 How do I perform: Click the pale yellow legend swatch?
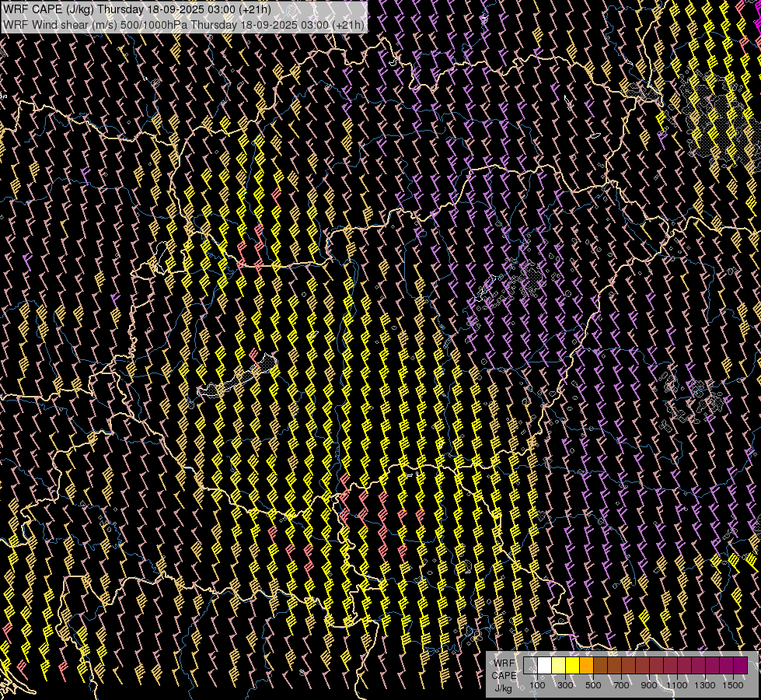coord(558,666)
